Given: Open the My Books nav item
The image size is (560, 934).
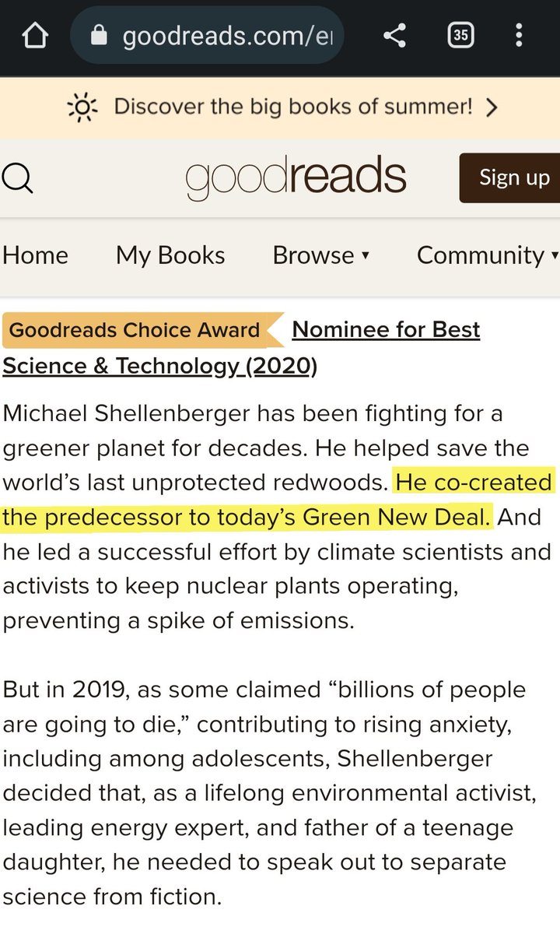Looking at the screenshot, I should [170, 255].
